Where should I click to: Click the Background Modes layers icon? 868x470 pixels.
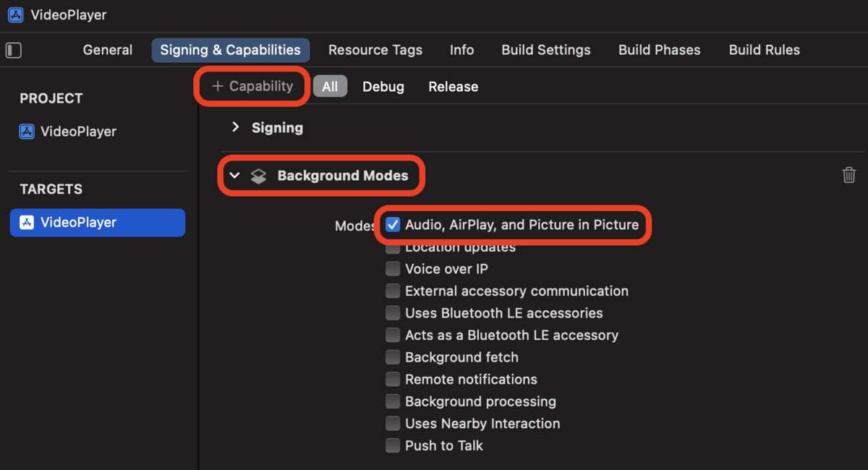[258, 176]
